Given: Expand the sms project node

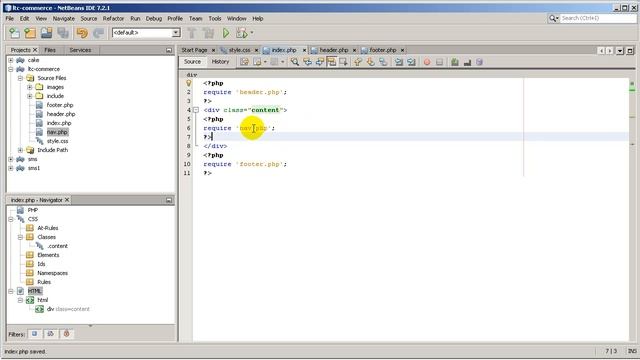Looking at the screenshot, I should 11,159.
